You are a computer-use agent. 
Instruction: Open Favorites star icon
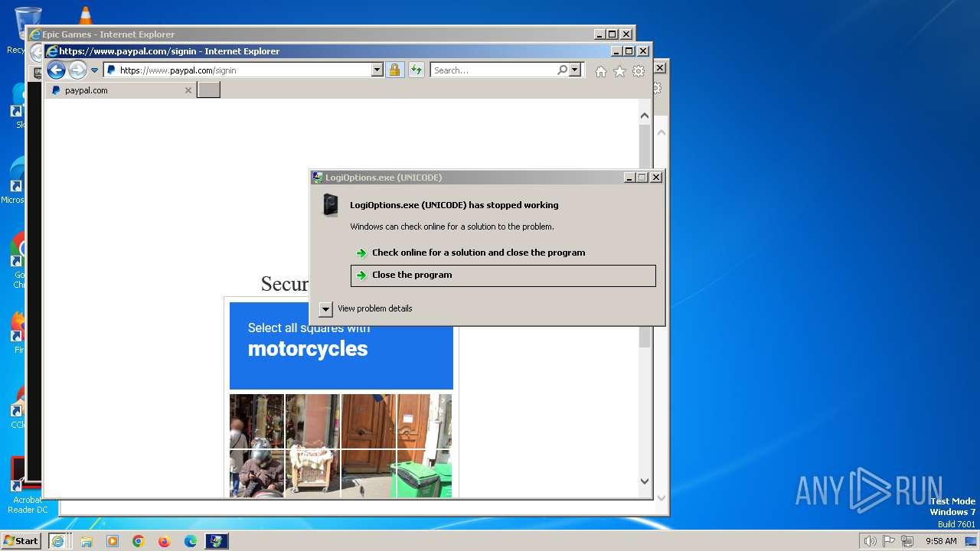(x=619, y=71)
